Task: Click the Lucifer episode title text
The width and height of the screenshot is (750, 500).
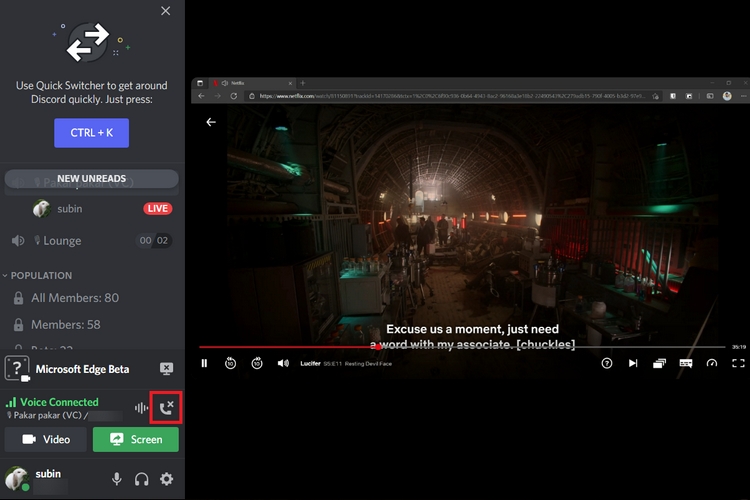Action: (x=346, y=364)
